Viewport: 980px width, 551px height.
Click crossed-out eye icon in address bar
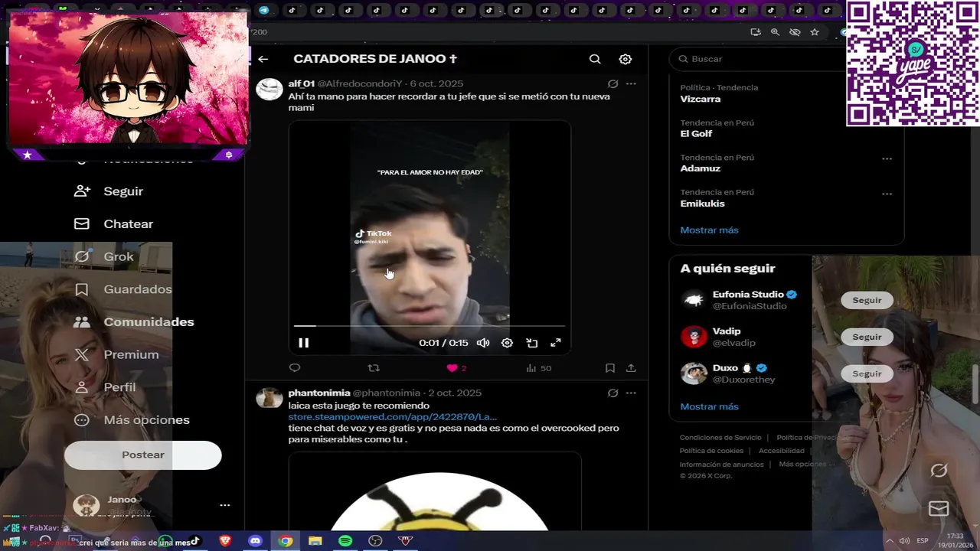795,32
